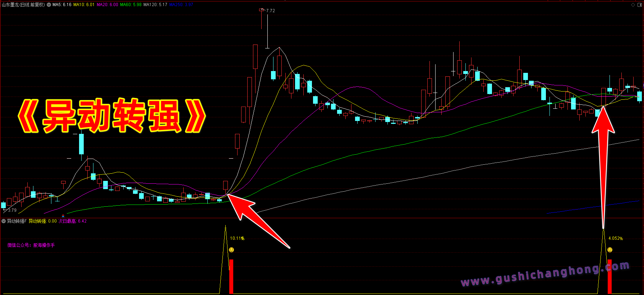
Task: Click the second red signal bar at right
Action: coord(609,276)
